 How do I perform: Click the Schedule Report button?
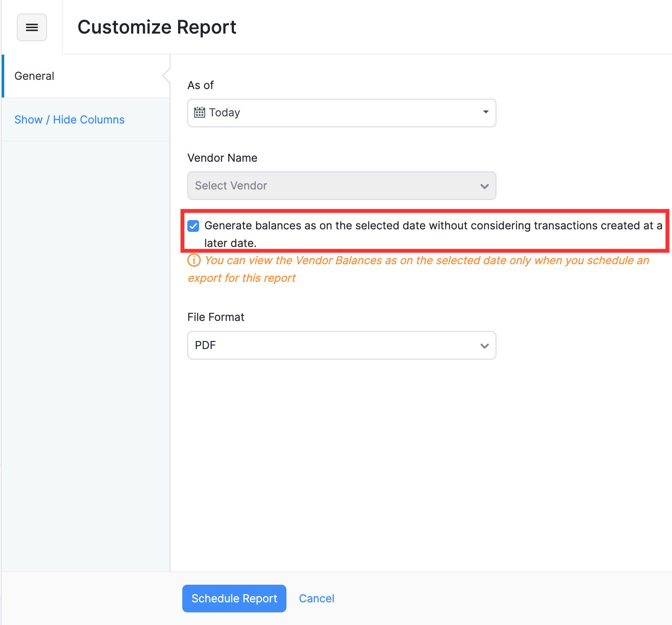pos(234,599)
